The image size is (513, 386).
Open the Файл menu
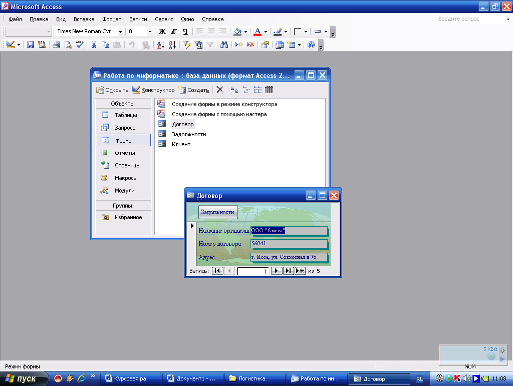click(15, 19)
